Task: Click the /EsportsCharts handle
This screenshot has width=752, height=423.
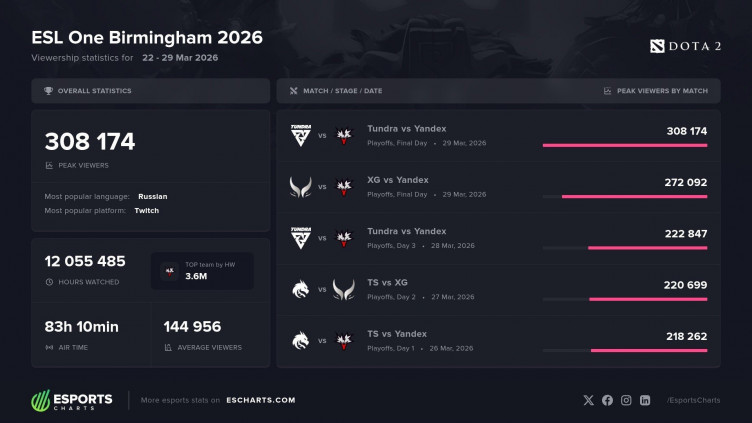Action: click(693, 400)
